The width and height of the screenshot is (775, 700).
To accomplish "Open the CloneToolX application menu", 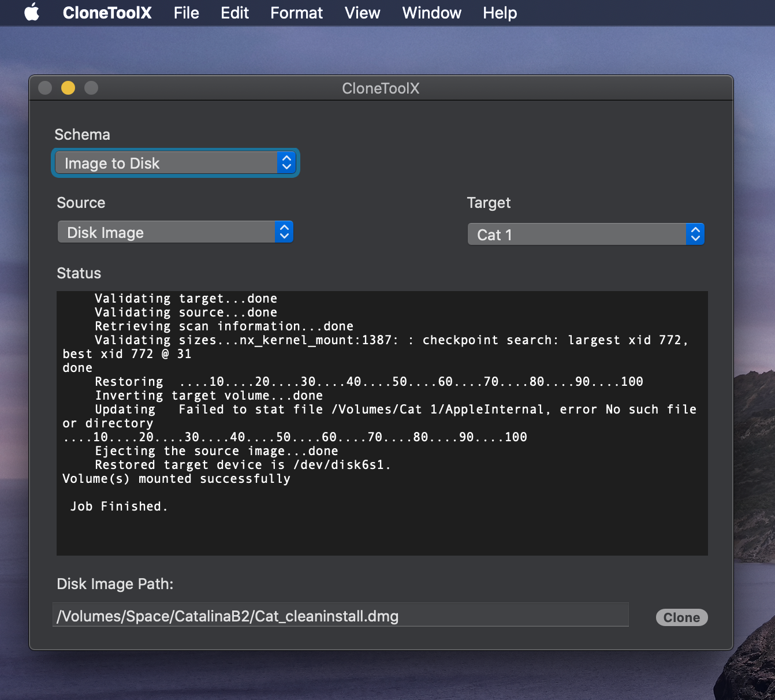I will coord(107,13).
